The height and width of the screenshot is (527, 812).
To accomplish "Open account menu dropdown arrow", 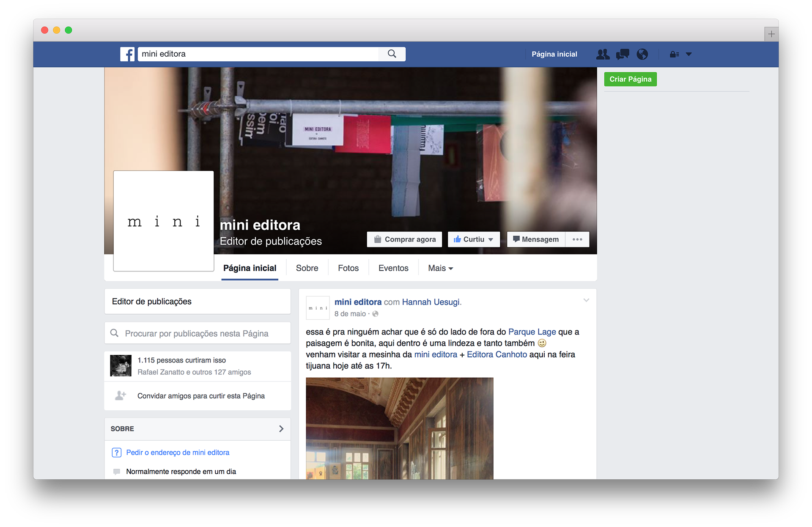I will [x=689, y=54].
